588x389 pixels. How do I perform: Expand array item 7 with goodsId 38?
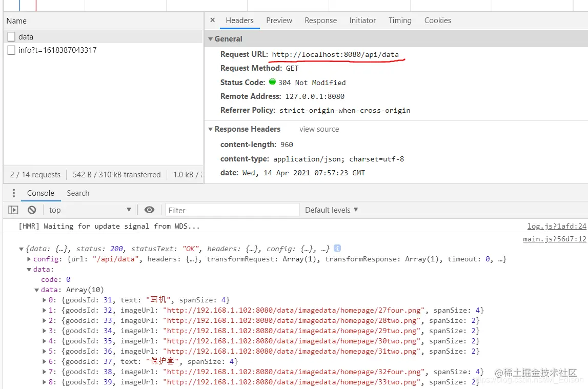click(44, 372)
